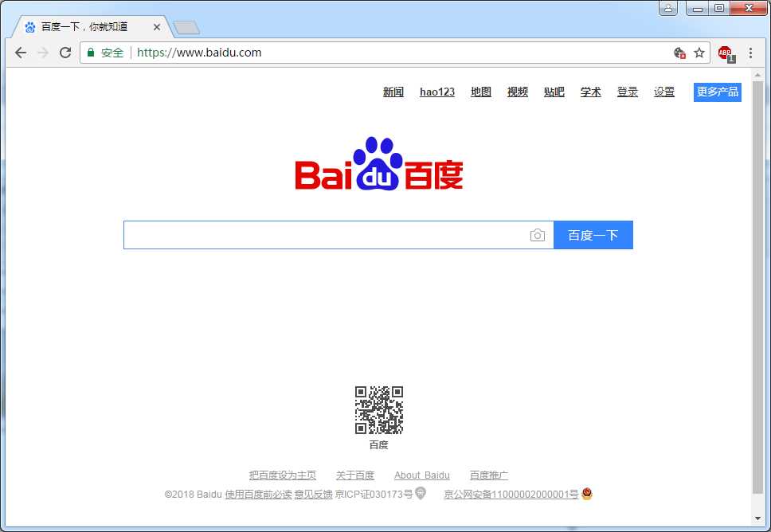
Task: Minimize the Chrome window
Action: 697,8
